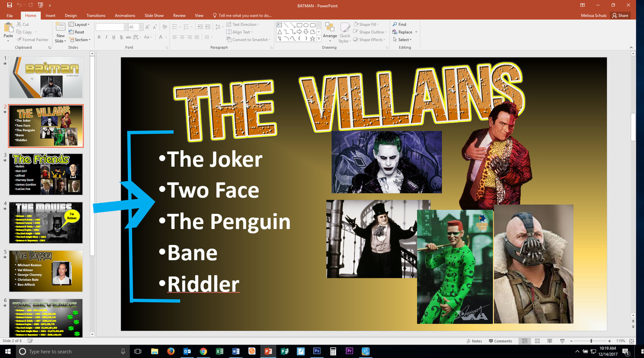Expand the Select dropdown in Editing group
The width and height of the screenshot is (644, 358).
click(x=402, y=40)
